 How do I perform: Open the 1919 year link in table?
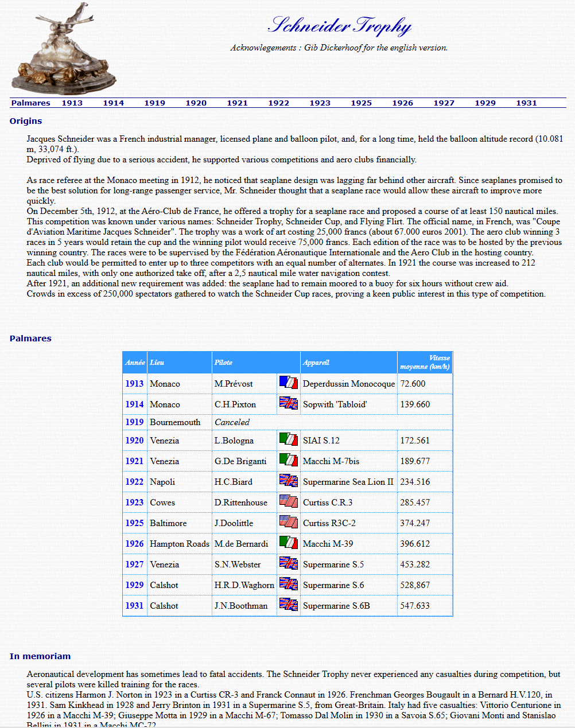pyautogui.click(x=135, y=422)
